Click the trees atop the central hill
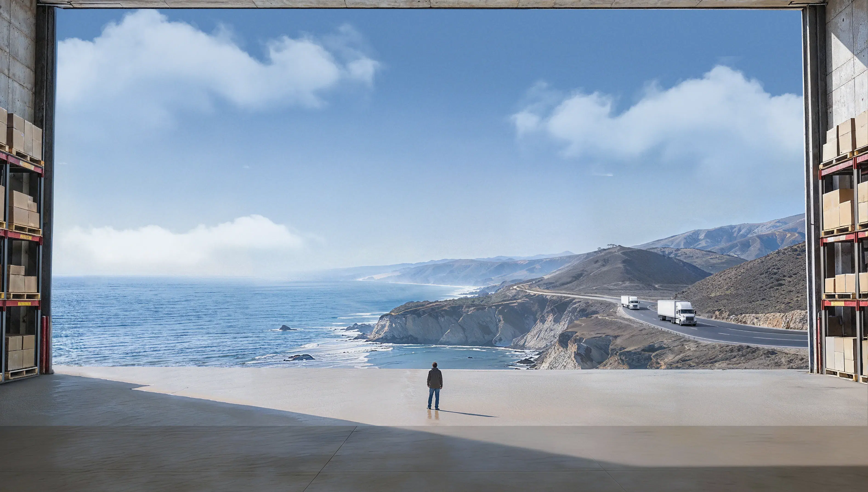Image resolution: width=868 pixels, height=492 pixels. 611,246
